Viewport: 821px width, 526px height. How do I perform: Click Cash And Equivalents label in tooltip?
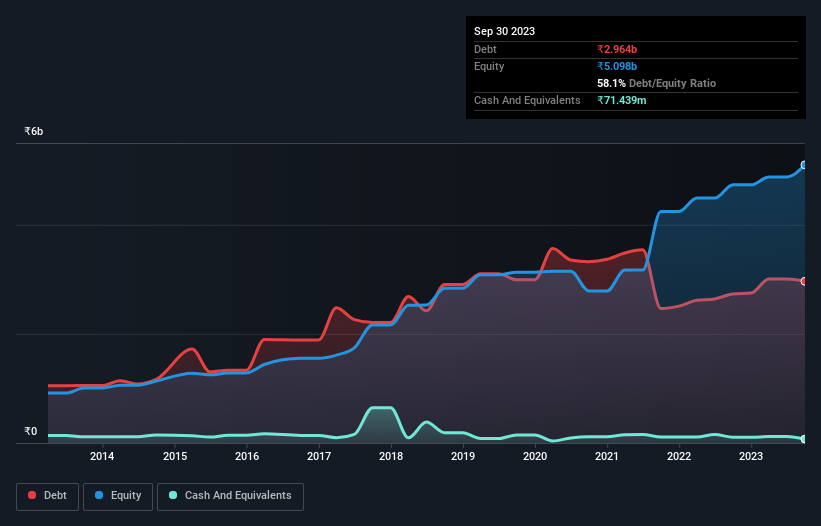(527, 100)
